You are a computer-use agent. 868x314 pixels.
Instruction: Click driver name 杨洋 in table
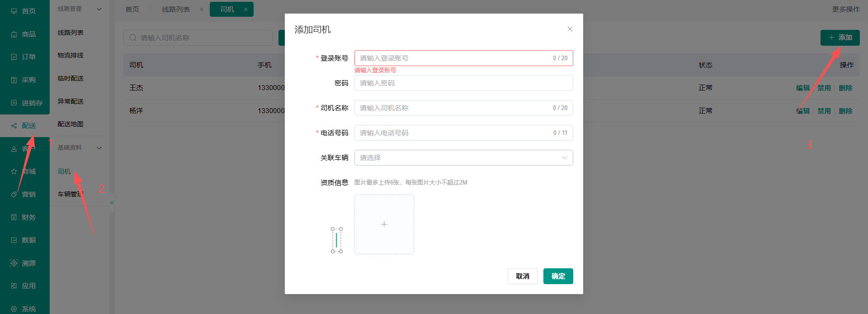click(x=136, y=111)
